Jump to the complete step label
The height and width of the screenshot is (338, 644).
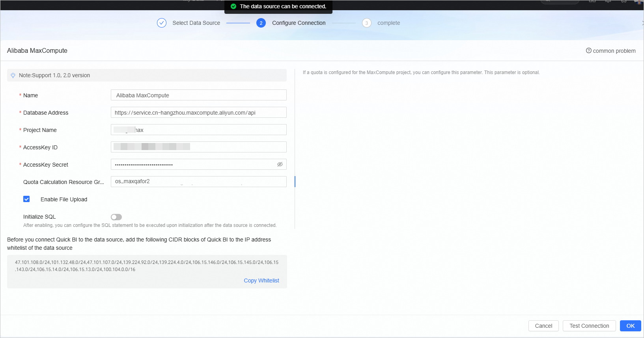coord(389,23)
